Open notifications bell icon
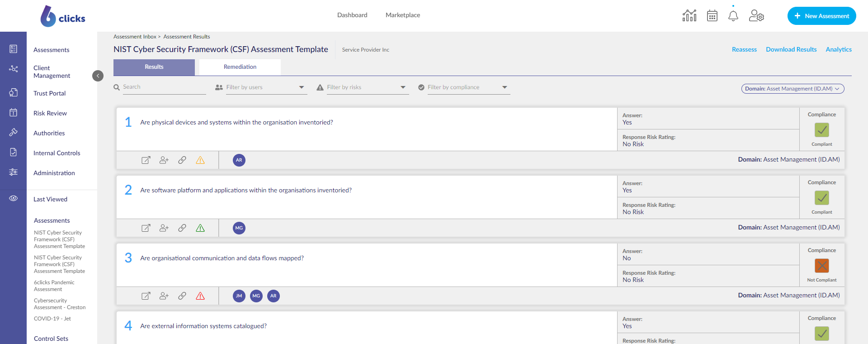This screenshot has height=344, width=868. click(x=733, y=16)
